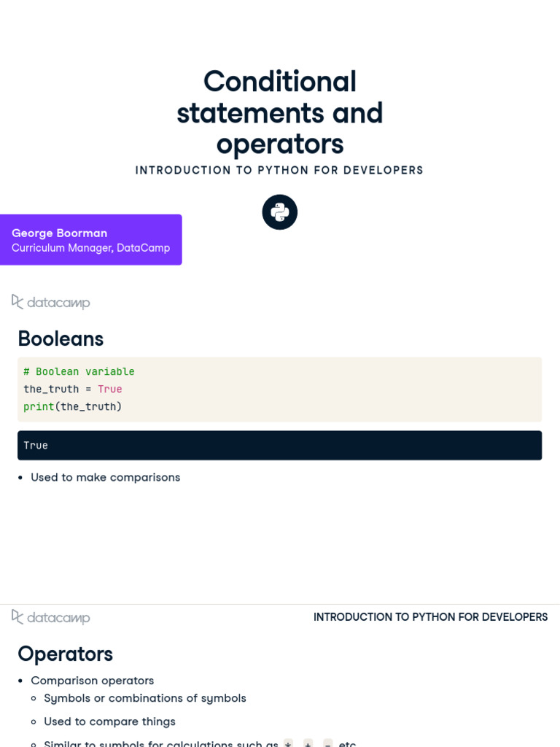Click the Introduction to Python for Developers subtitle

[x=279, y=170]
